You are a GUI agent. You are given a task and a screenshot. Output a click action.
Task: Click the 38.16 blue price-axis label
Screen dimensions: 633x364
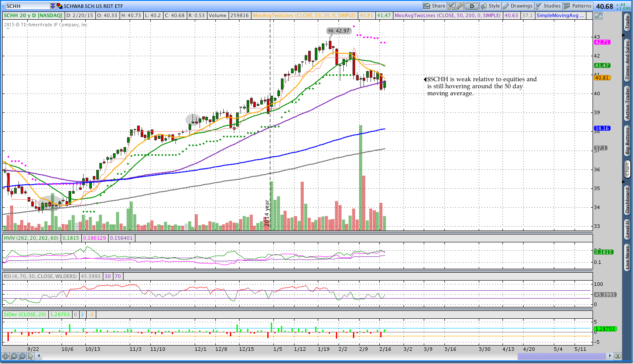click(x=601, y=128)
